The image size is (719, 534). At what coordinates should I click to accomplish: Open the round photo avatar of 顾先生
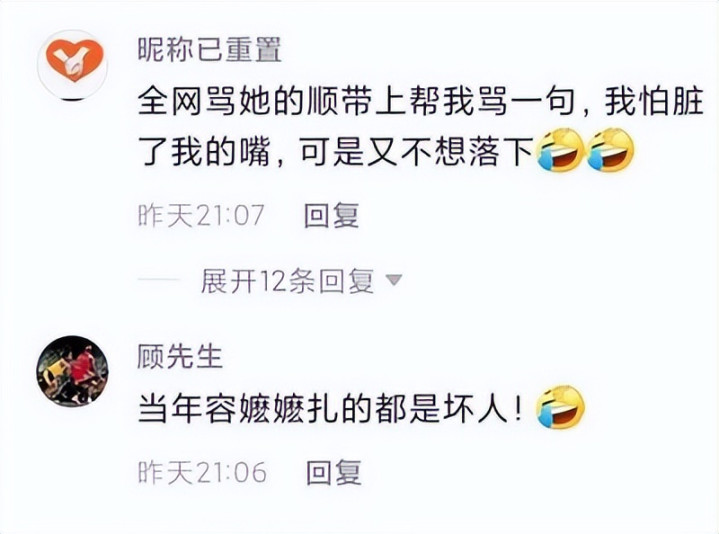pyautogui.click(x=72, y=371)
